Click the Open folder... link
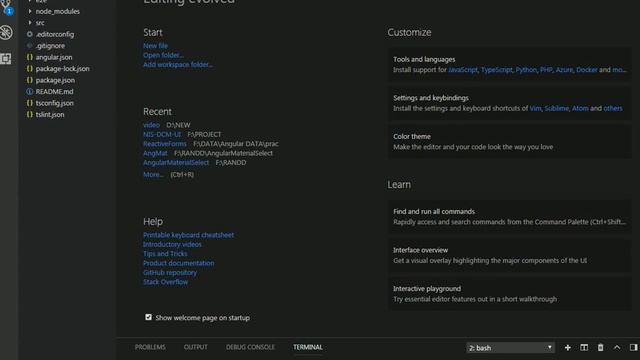Image resolution: width=640 pixels, height=360 pixels. point(163,55)
